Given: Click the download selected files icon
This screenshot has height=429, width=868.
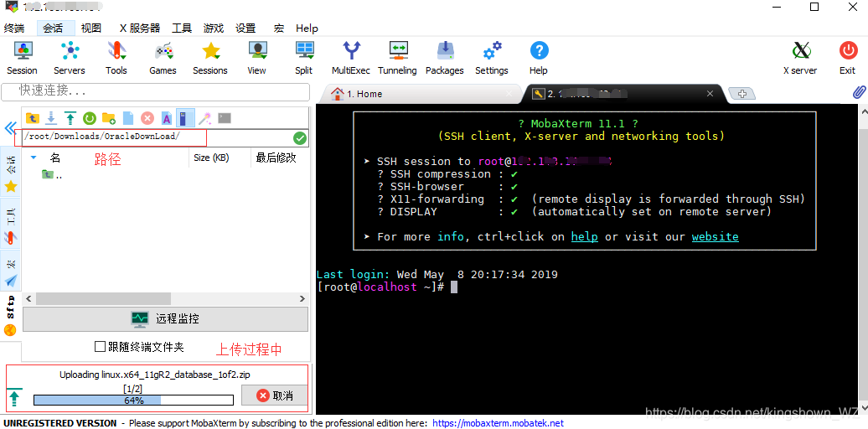Looking at the screenshot, I should [x=51, y=118].
